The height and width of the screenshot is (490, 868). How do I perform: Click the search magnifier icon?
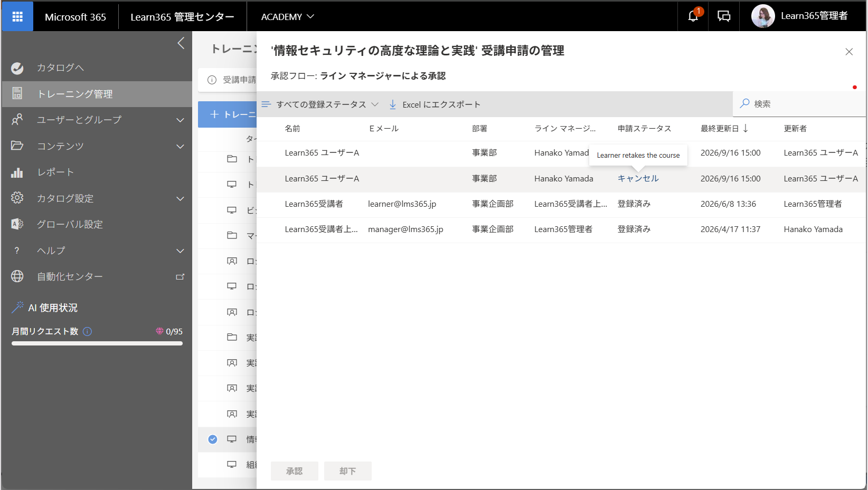tap(744, 103)
